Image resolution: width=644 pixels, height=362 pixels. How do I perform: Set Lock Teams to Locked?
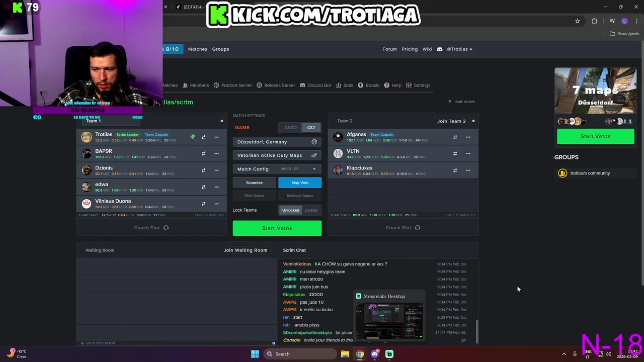[311, 210]
